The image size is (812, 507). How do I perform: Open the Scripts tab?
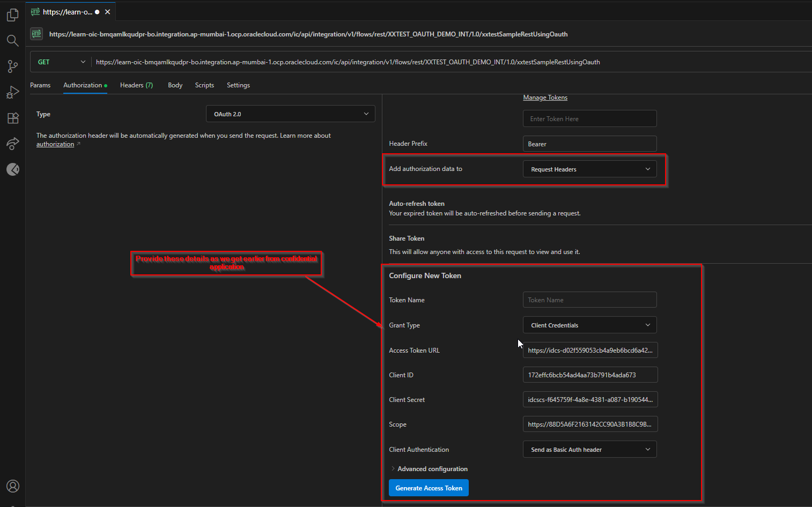[204, 85]
